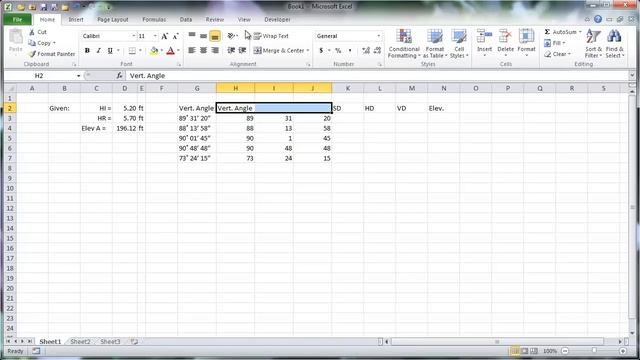The image size is (640, 360).
Task: Apply Accounting dollar number format
Action: coord(321,51)
